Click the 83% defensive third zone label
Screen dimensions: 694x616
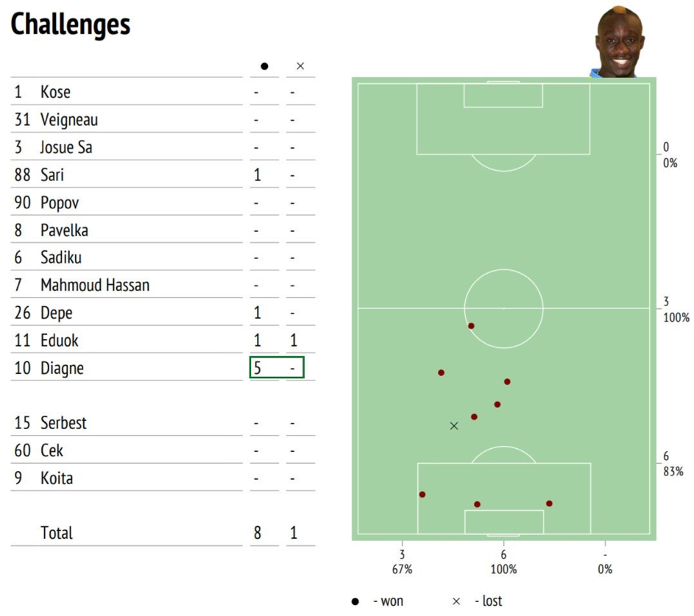(x=673, y=471)
